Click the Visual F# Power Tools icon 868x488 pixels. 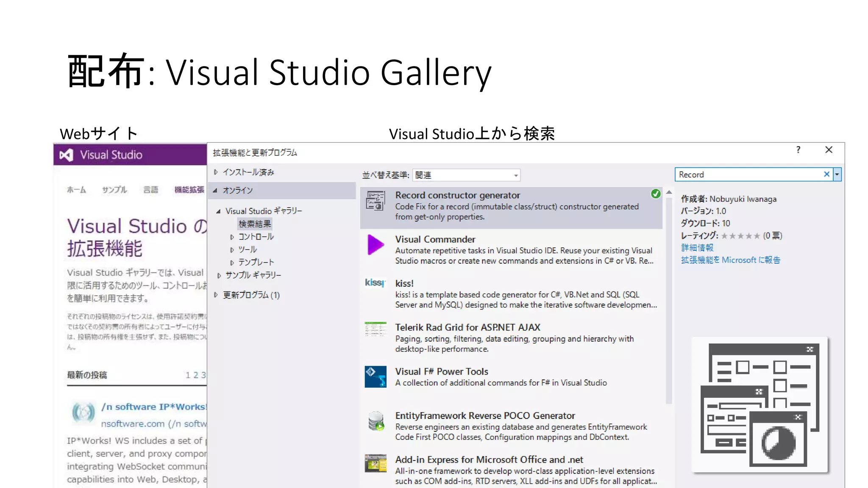coord(376,377)
